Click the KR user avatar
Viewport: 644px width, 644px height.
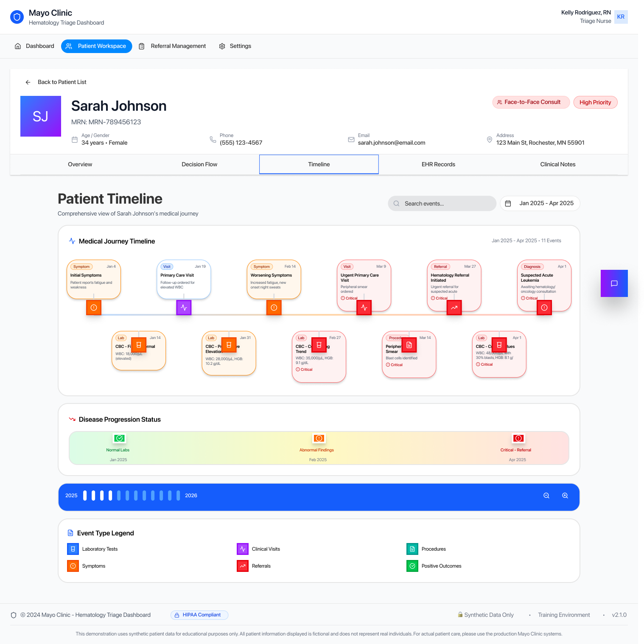pyautogui.click(x=621, y=17)
